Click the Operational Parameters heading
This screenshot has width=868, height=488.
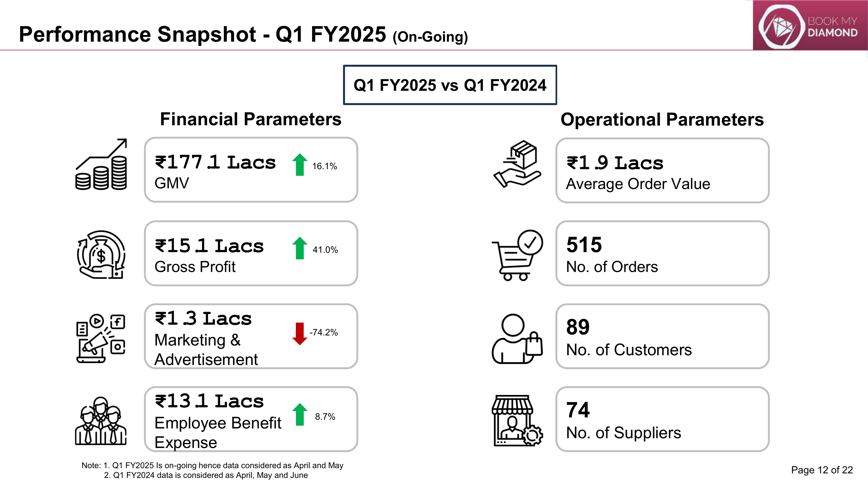coord(662,119)
